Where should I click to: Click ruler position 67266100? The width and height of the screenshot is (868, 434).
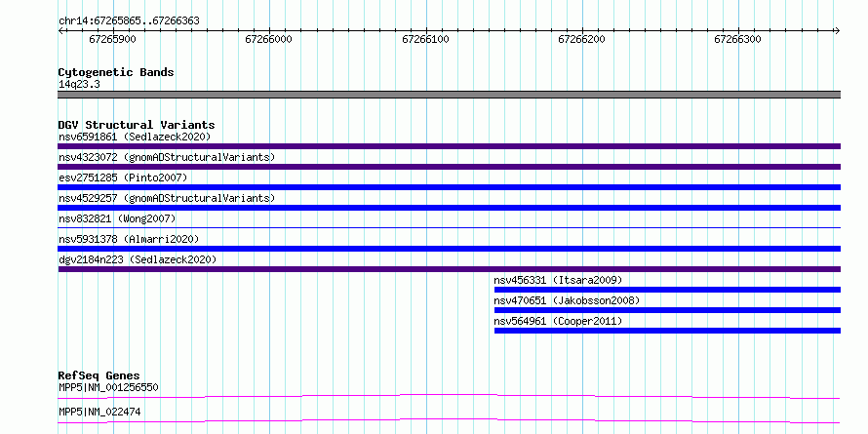pos(425,39)
